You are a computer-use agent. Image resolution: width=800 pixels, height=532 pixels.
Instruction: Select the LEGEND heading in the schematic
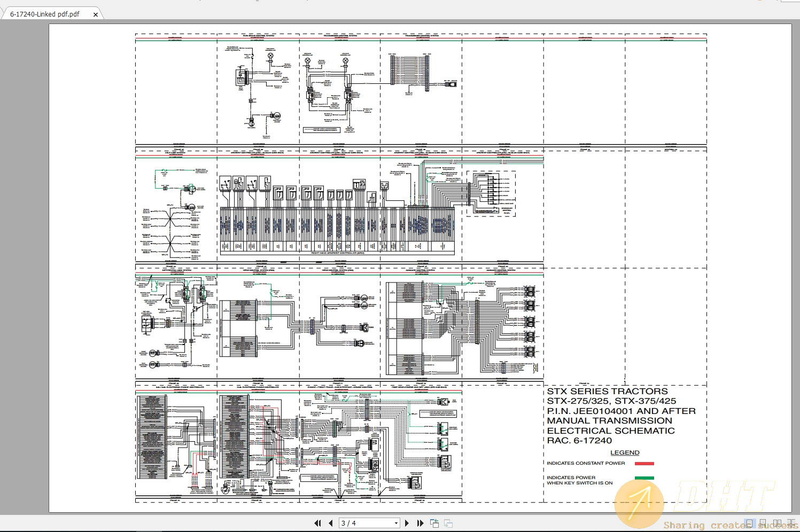pyautogui.click(x=624, y=452)
